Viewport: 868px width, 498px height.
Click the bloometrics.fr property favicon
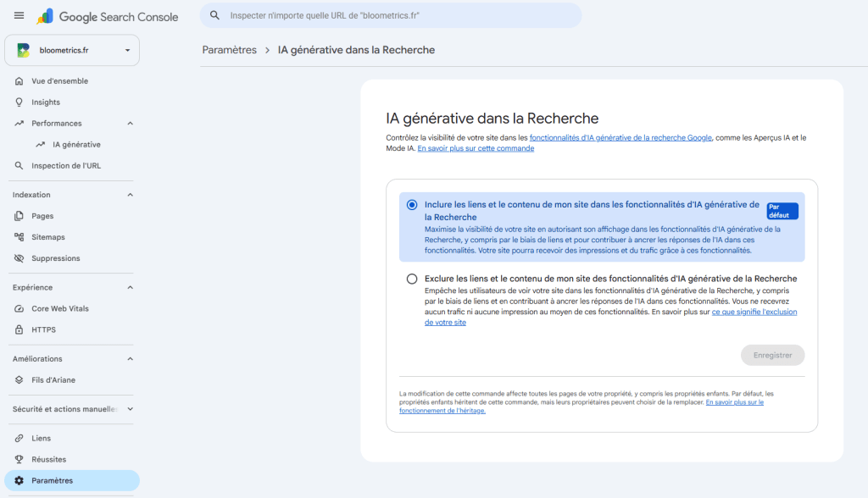pos(23,50)
